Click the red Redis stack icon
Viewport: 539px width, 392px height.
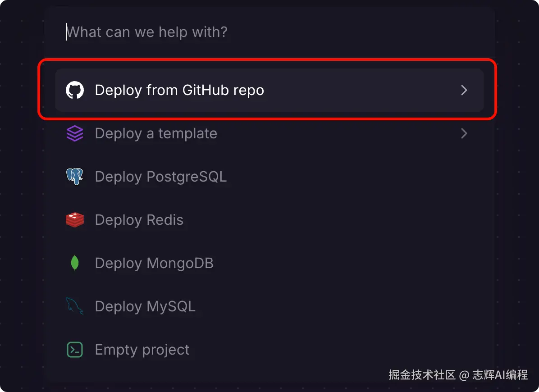tap(75, 220)
